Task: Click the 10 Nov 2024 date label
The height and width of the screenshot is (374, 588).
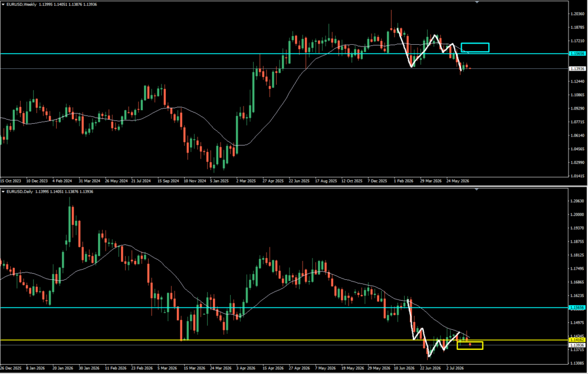Action: click(x=195, y=181)
